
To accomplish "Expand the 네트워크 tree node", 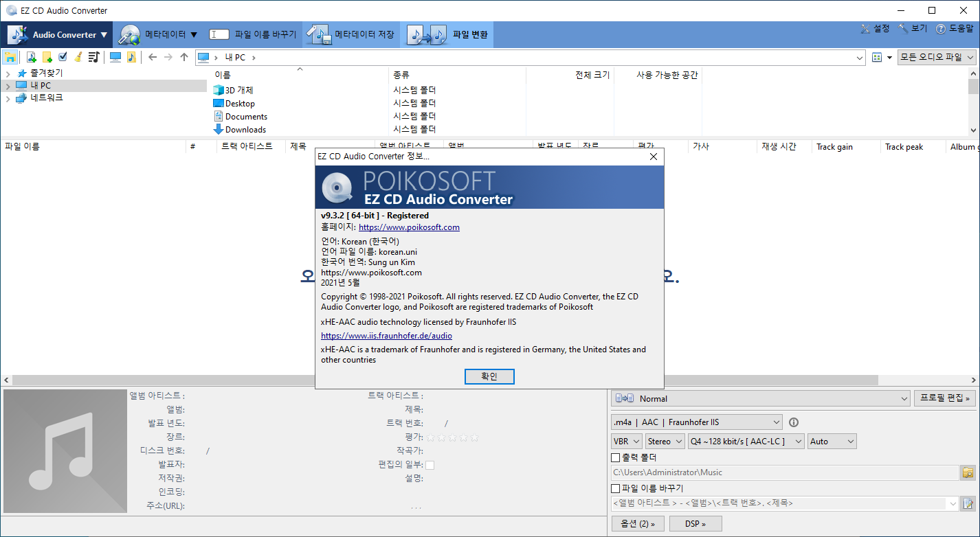I will [8, 98].
